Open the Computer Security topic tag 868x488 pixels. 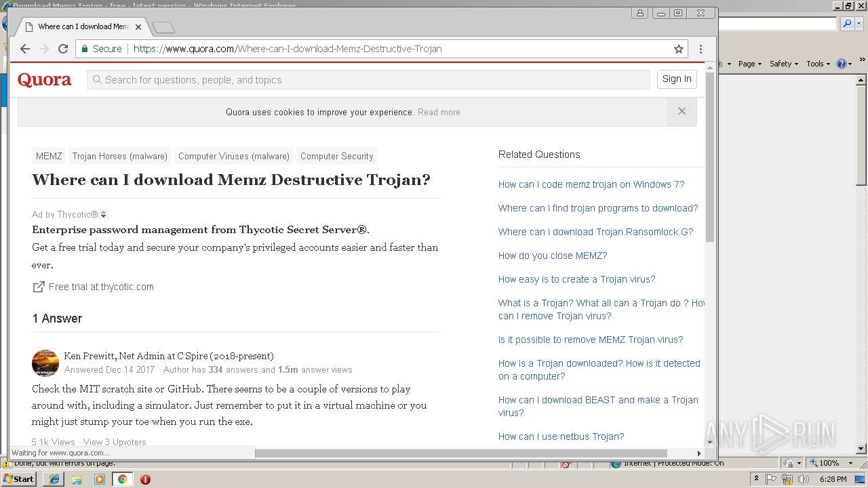(337, 156)
